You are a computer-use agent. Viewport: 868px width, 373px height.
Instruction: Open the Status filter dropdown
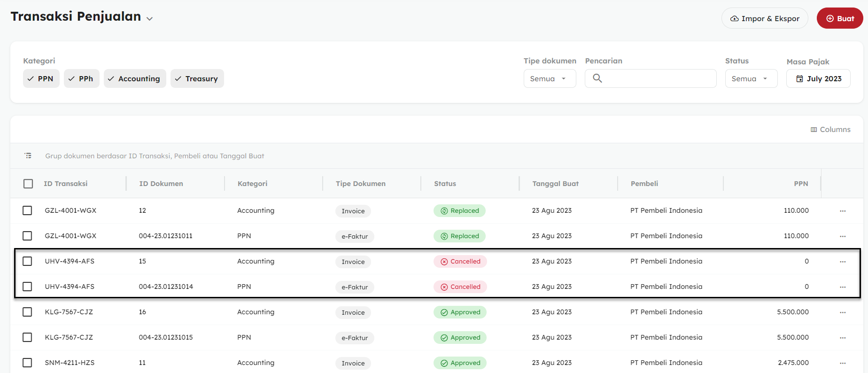click(751, 78)
